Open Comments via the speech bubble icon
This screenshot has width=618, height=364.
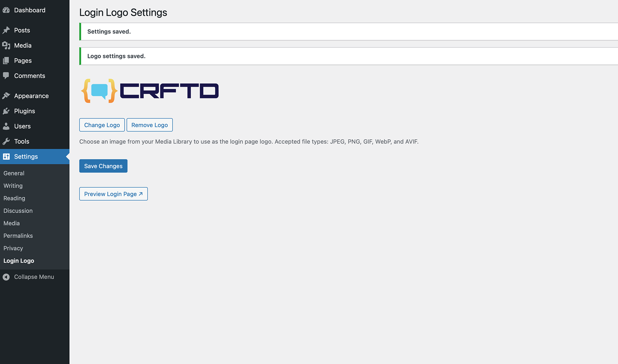[x=6, y=76]
